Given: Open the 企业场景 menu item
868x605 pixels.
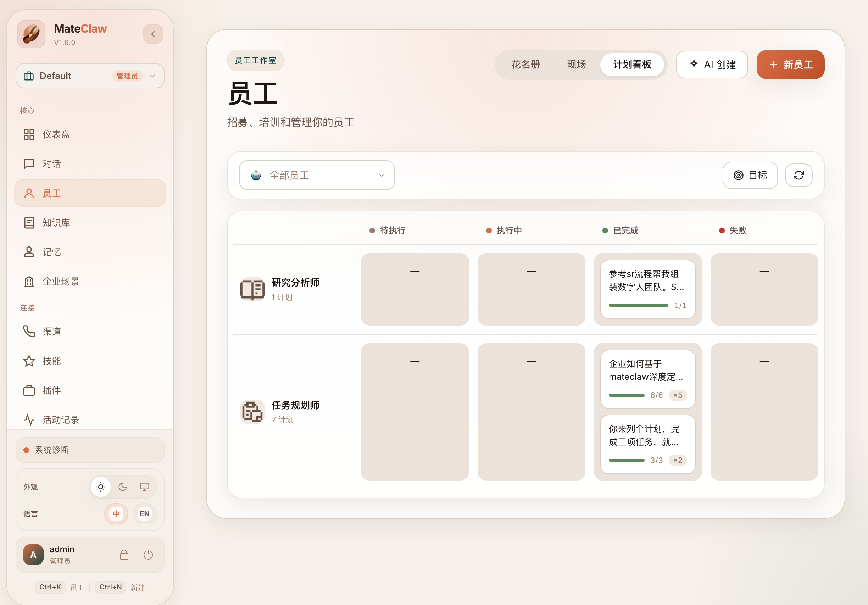Looking at the screenshot, I should pos(90,282).
